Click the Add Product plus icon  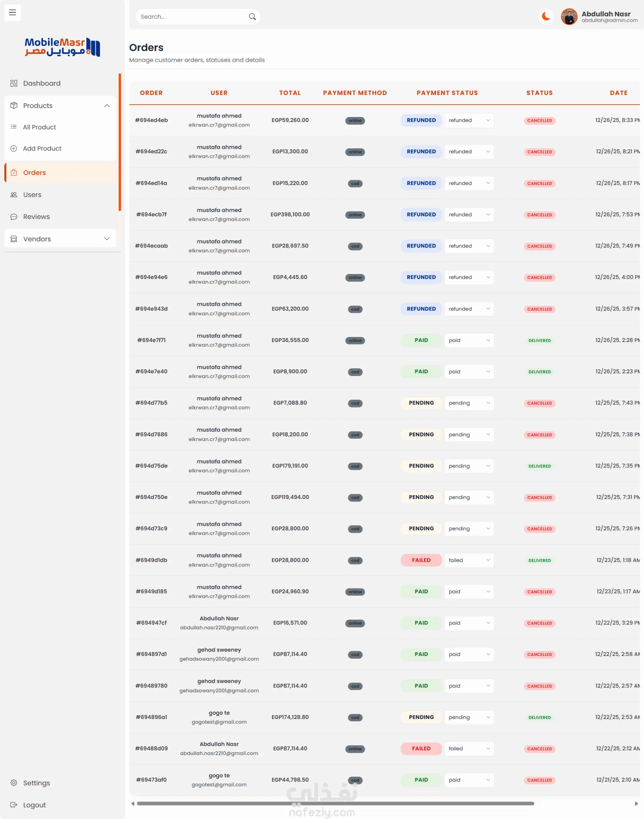[14, 149]
